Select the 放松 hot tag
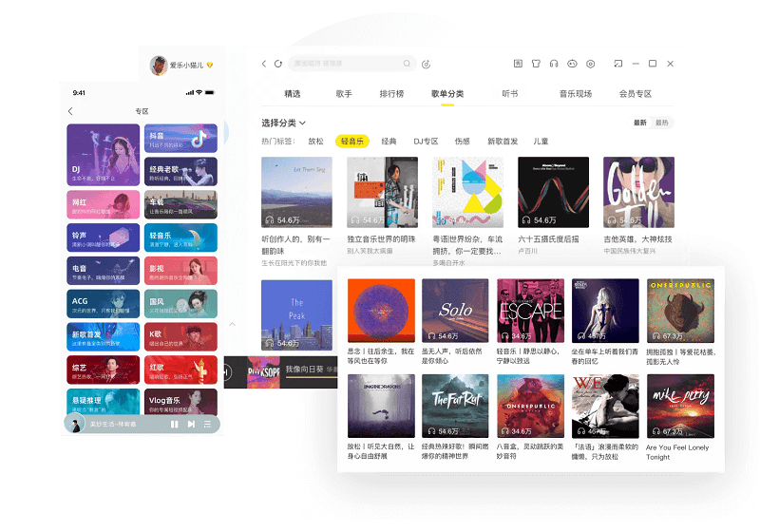This screenshot has height=532, width=760. [x=315, y=141]
